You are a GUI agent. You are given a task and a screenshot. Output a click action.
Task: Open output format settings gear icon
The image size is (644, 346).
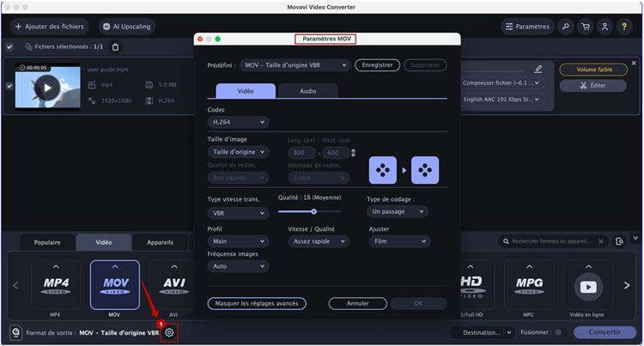pyautogui.click(x=169, y=332)
